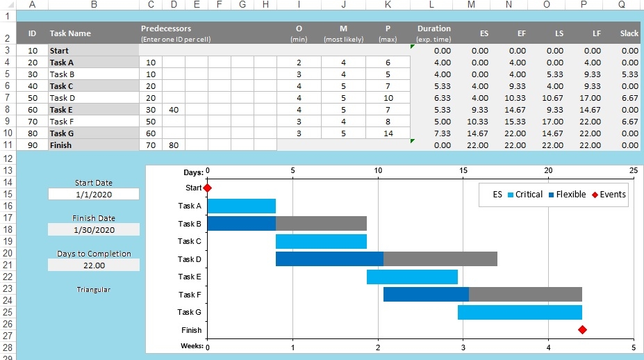This screenshot has height=360, width=644.
Task: Click the red Start milestone diamond
Action: tap(207, 188)
